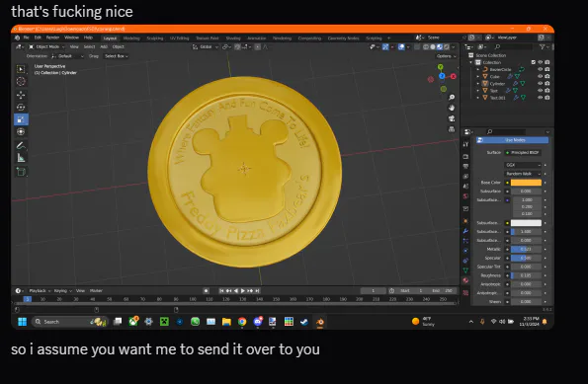Open the File menu
The height and width of the screenshot is (384, 588).
(27, 38)
